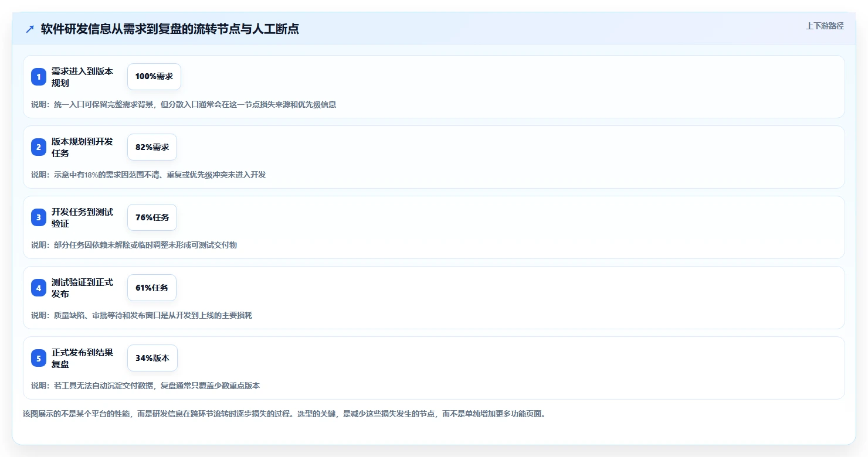The height and width of the screenshot is (457, 868).
Task: Click the note starting "说明：示意中有18%的需求"
Action: click(148, 175)
